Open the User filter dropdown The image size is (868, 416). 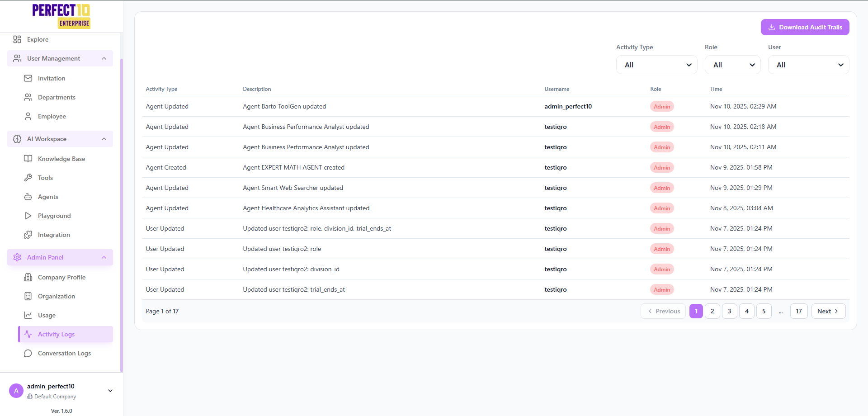(x=808, y=65)
